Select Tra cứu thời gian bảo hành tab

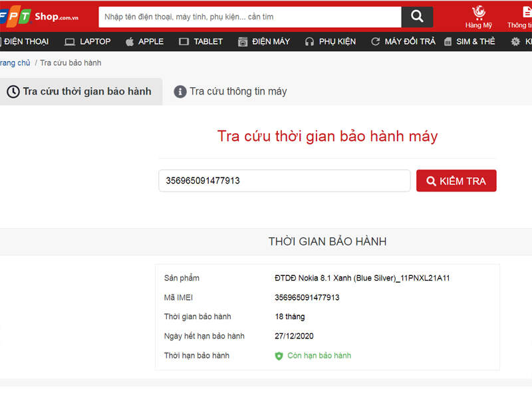click(x=80, y=92)
